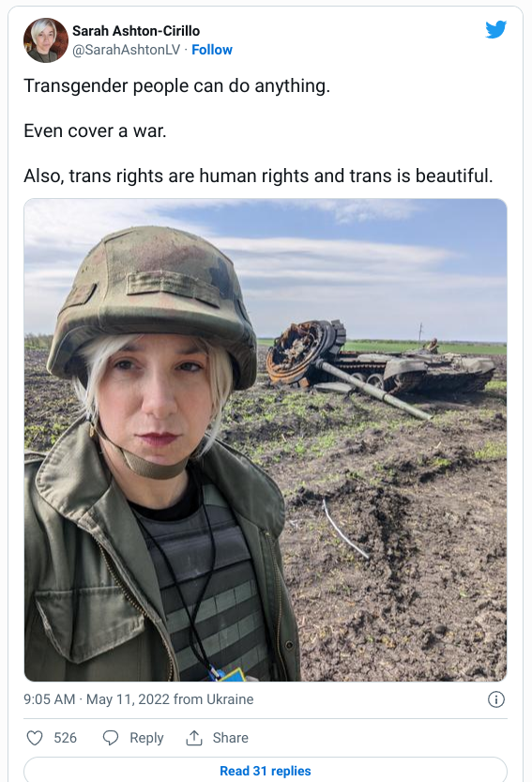Click the Share label

231,738
